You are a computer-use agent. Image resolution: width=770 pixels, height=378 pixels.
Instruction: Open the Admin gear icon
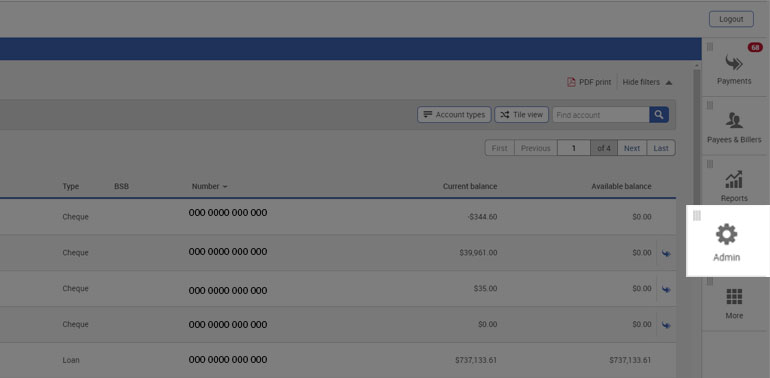tap(726, 234)
